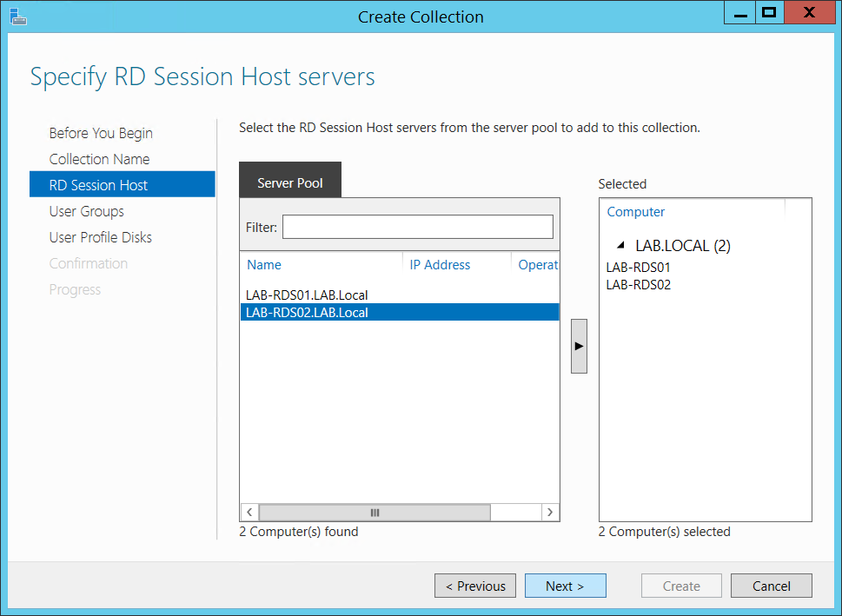Go back with the Previous button
842x616 pixels.
(475, 586)
